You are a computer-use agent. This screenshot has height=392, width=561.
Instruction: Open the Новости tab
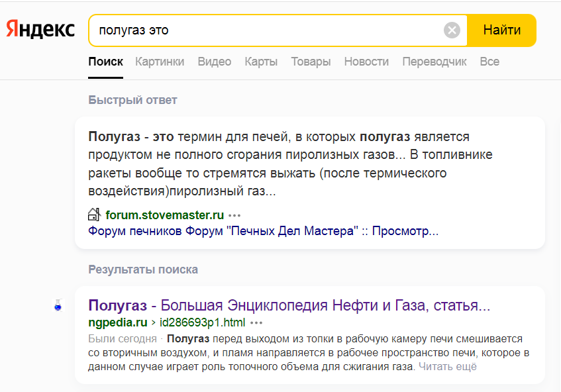[366, 62]
